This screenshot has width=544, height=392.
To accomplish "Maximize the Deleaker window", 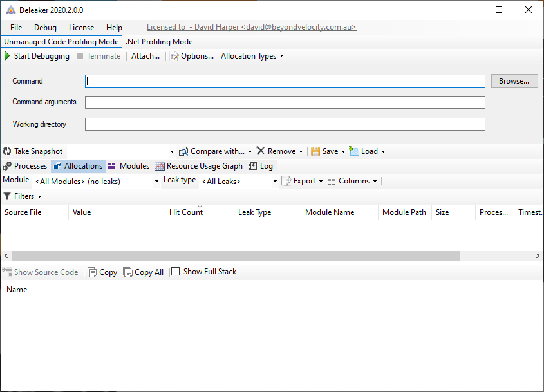I will [499, 10].
